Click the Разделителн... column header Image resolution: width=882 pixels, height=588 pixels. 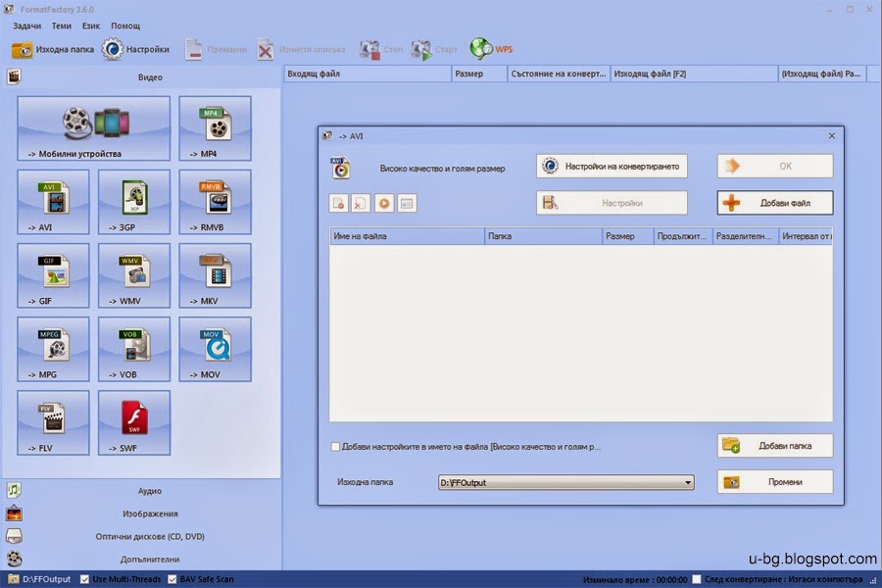click(x=746, y=236)
